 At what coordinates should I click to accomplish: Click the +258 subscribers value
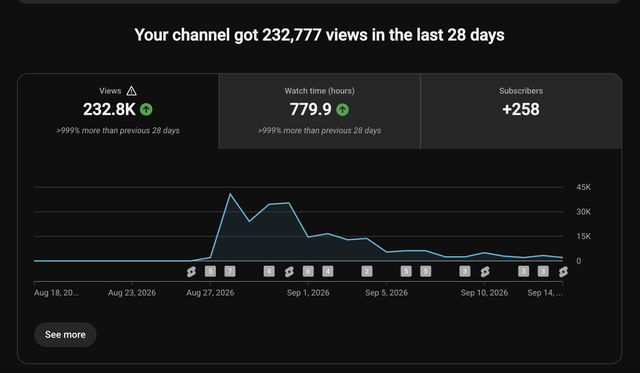521,109
